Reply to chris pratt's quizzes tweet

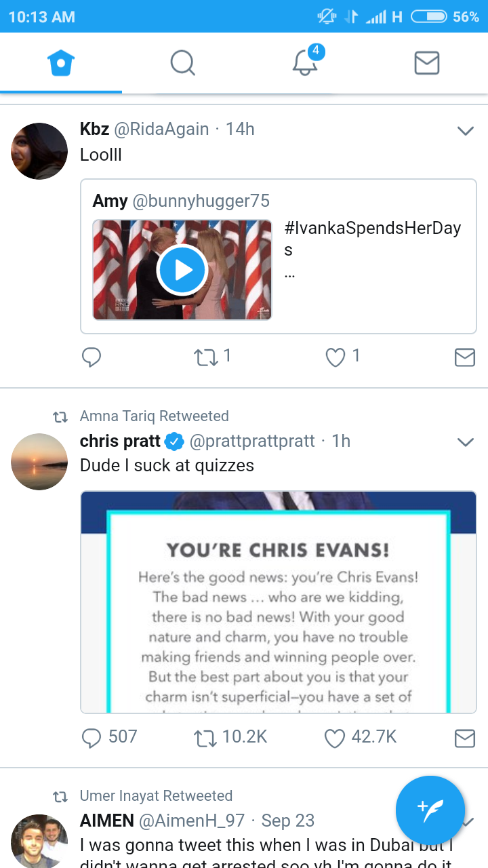pos(91,738)
